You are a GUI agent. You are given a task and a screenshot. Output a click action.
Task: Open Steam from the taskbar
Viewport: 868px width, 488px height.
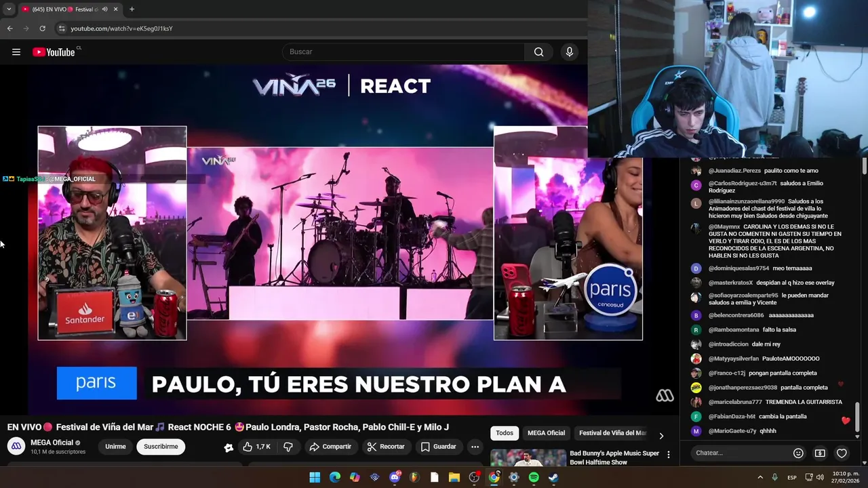[x=553, y=477]
